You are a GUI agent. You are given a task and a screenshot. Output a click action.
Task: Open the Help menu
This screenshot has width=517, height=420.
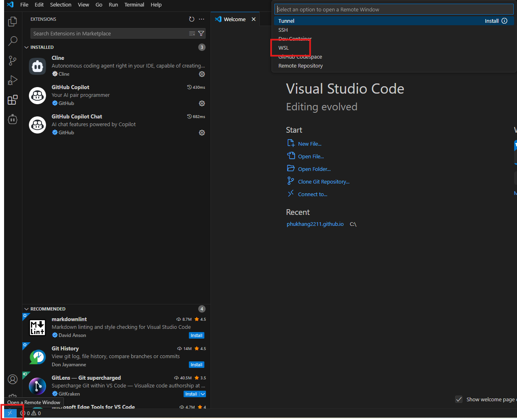click(156, 4)
